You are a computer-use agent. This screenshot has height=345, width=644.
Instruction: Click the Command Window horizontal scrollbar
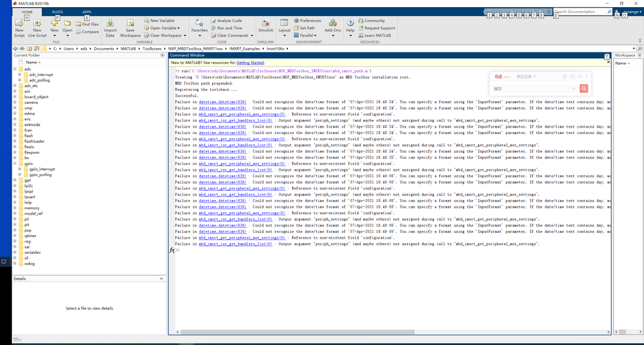[x=298, y=332]
